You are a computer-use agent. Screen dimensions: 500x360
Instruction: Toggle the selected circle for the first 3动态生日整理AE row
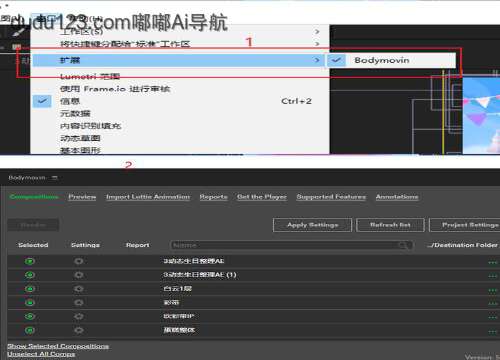click(x=30, y=261)
